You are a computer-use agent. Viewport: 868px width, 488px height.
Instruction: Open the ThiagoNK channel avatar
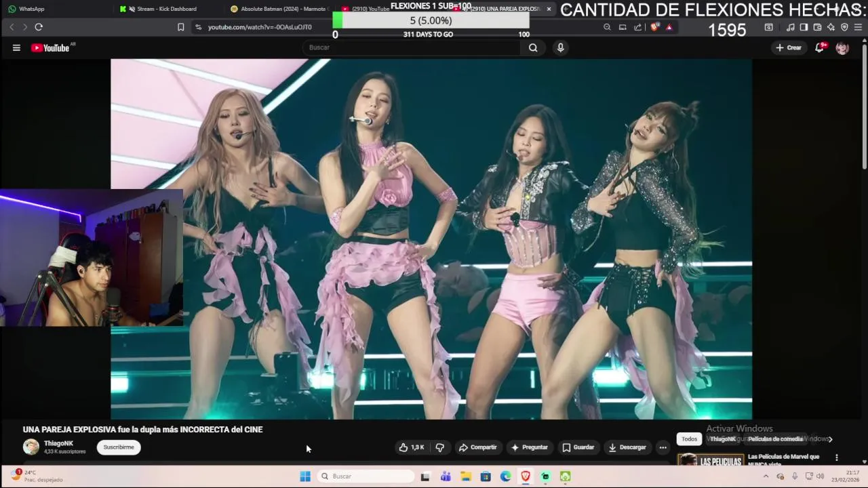pyautogui.click(x=31, y=447)
